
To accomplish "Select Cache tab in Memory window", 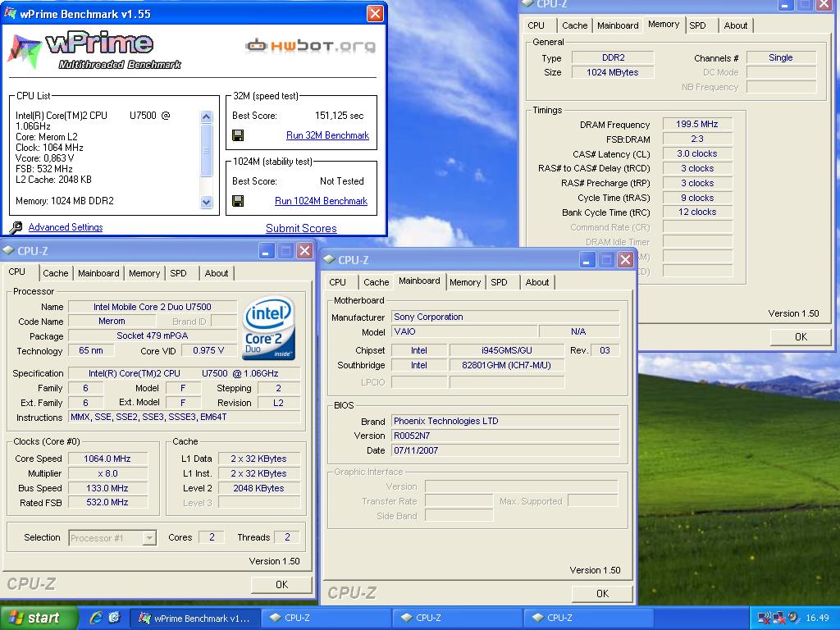I will point(575,25).
